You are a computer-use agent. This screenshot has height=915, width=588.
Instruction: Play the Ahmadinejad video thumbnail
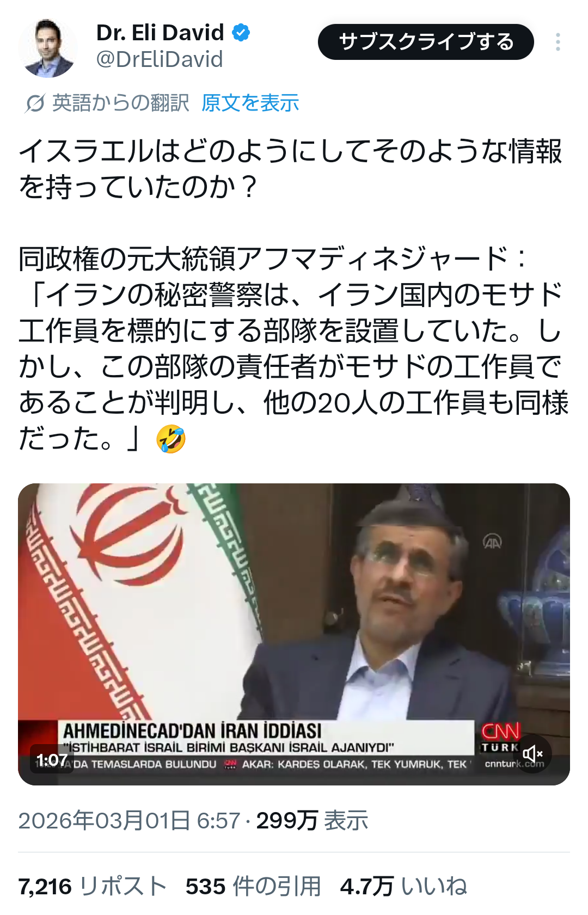coord(294,634)
